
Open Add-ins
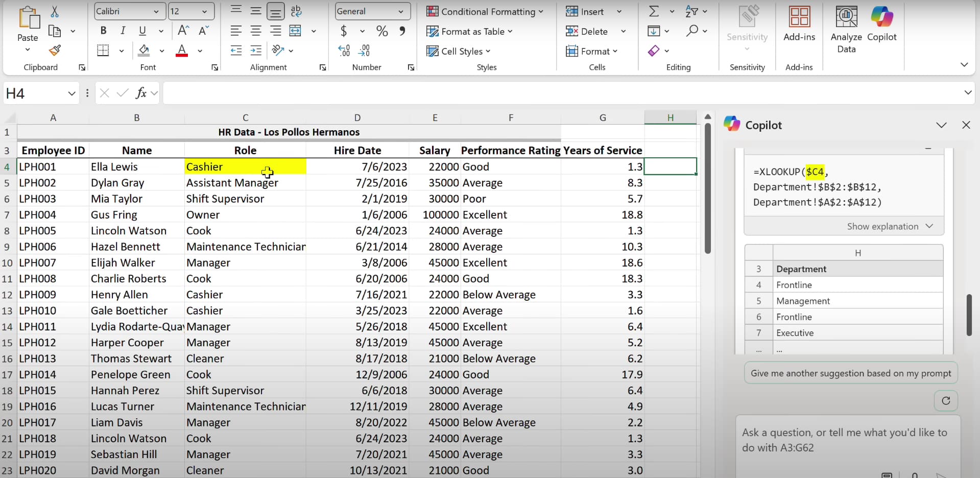(799, 24)
